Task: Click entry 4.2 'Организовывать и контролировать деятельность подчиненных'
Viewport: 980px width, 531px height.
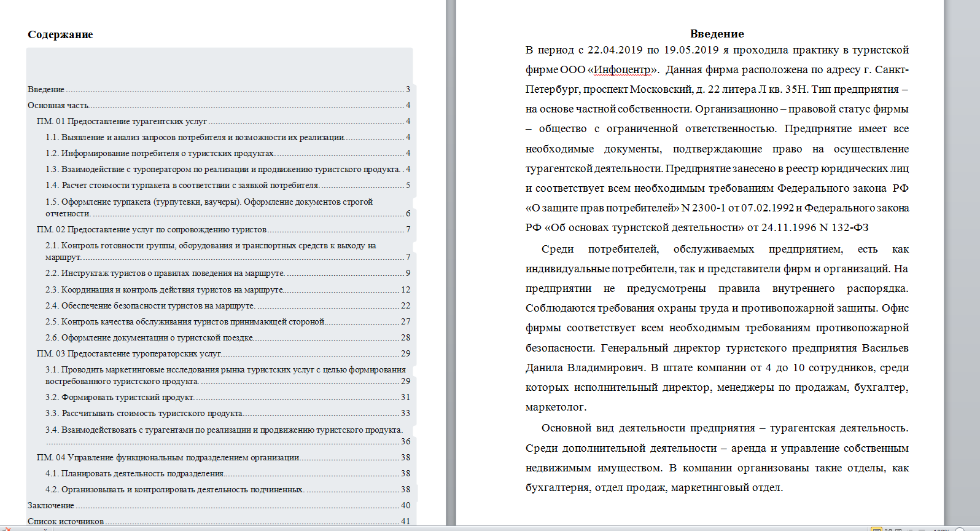Action: click(x=228, y=490)
